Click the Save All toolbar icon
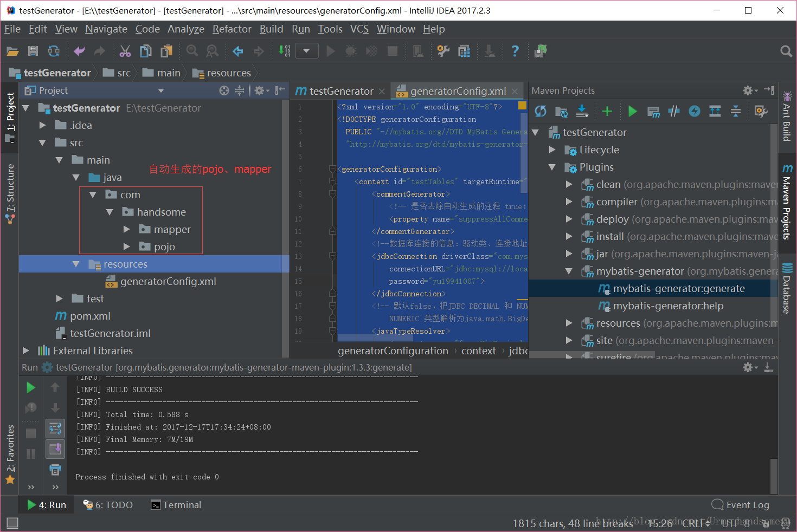Image resolution: width=797 pixels, height=532 pixels. click(x=33, y=51)
